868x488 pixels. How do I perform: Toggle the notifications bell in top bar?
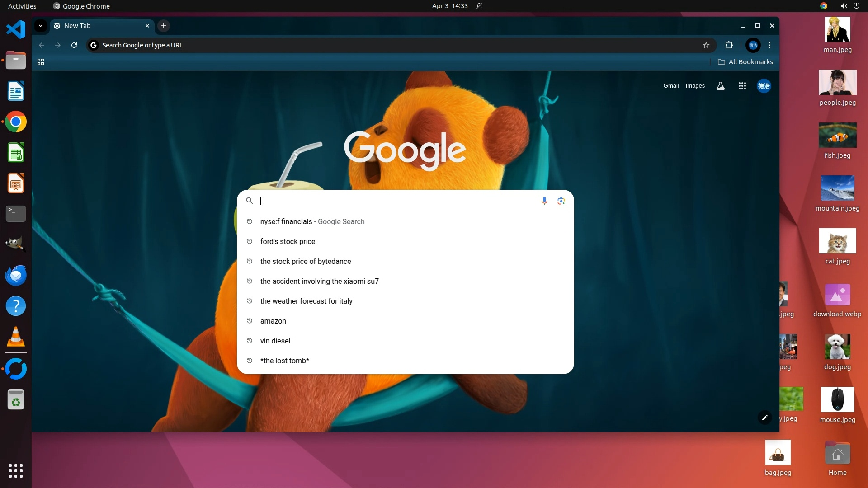tap(479, 6)
